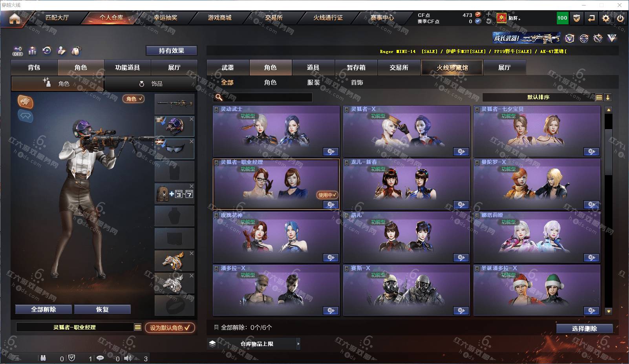Click the search magnifier icon

(x=219, y=97)
